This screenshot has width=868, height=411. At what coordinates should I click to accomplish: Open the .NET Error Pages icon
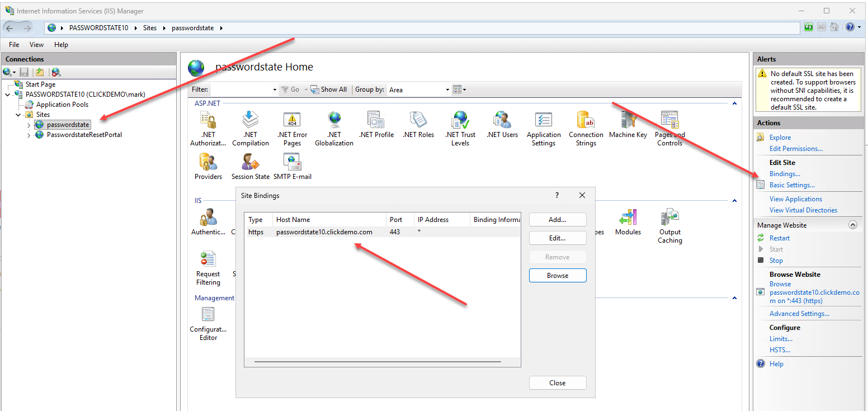coord(292,120)
